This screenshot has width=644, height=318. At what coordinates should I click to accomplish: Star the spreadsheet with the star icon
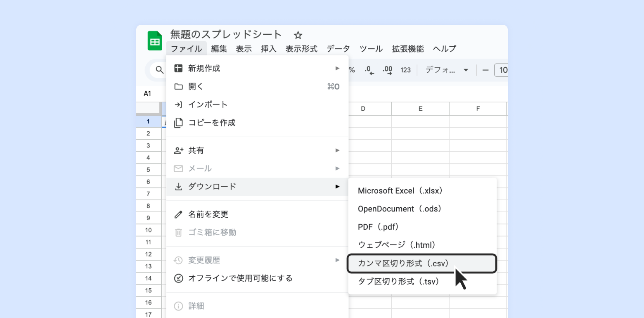click(x=298, y=35)
